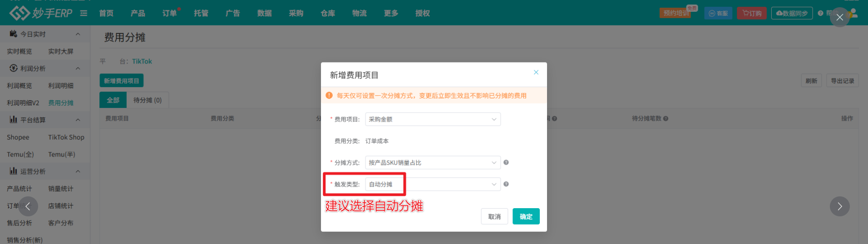868x244 pixels.
Task: Click the help icon next to 待分摊笔数
Action: point(666,119)
